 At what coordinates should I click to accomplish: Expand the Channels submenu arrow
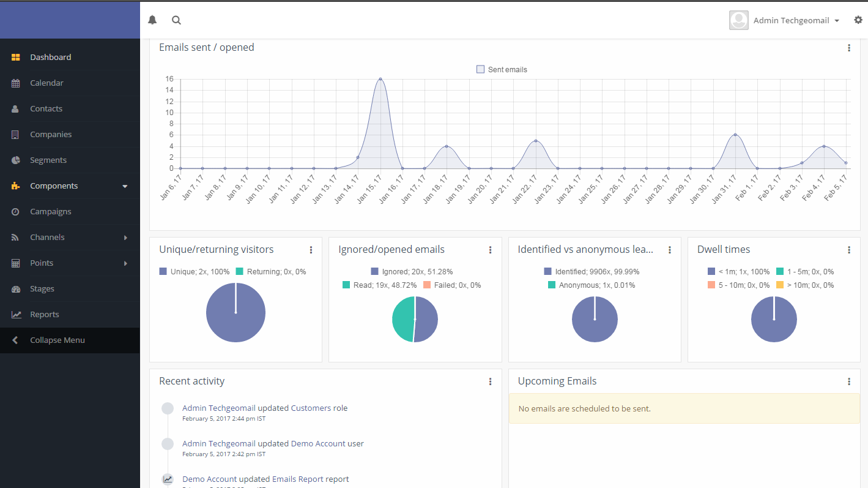coord(125,238)
